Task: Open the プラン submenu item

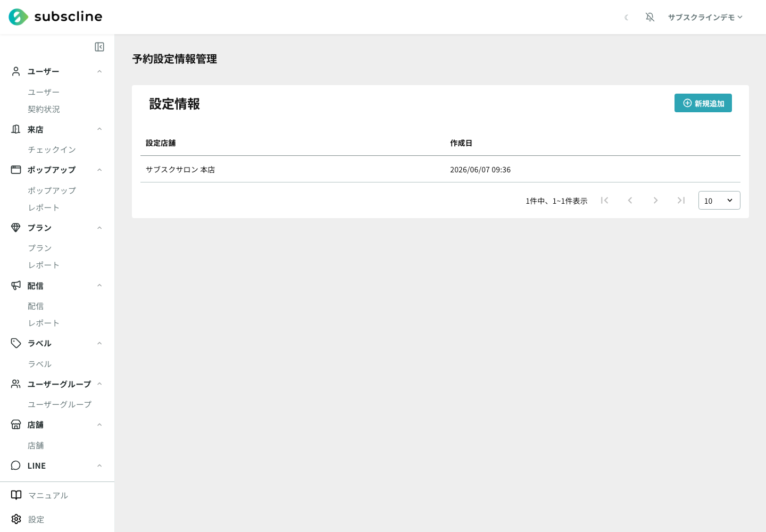Action: click(40, 248)
